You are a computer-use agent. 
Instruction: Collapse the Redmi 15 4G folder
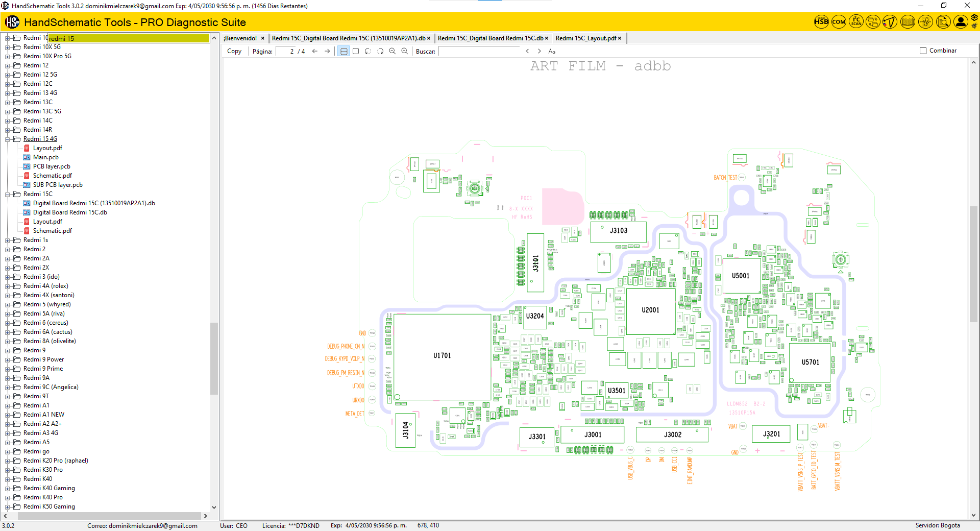pos(8,139)
